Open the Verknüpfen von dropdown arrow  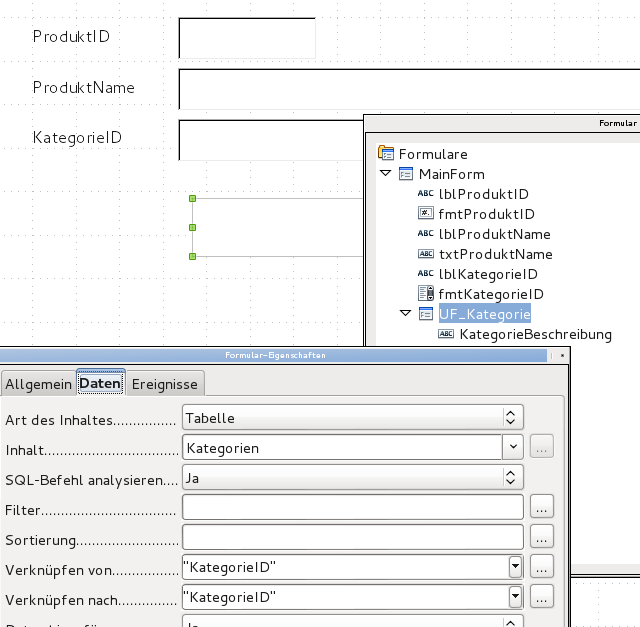pyautogui.click(x=516, y=567)
